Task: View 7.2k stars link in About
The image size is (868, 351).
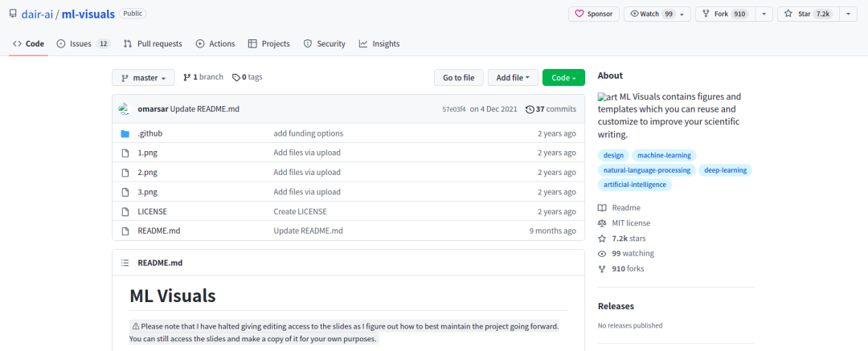Action: pos(621,239)
